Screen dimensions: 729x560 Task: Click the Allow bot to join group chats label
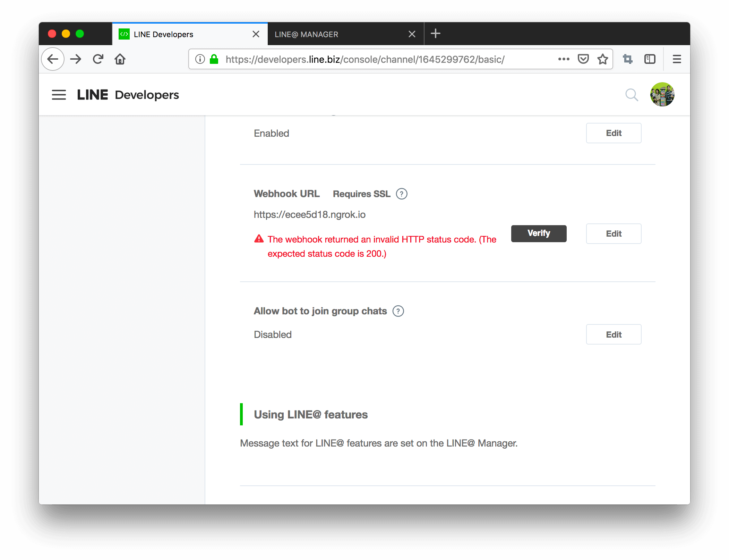(320, 311)
